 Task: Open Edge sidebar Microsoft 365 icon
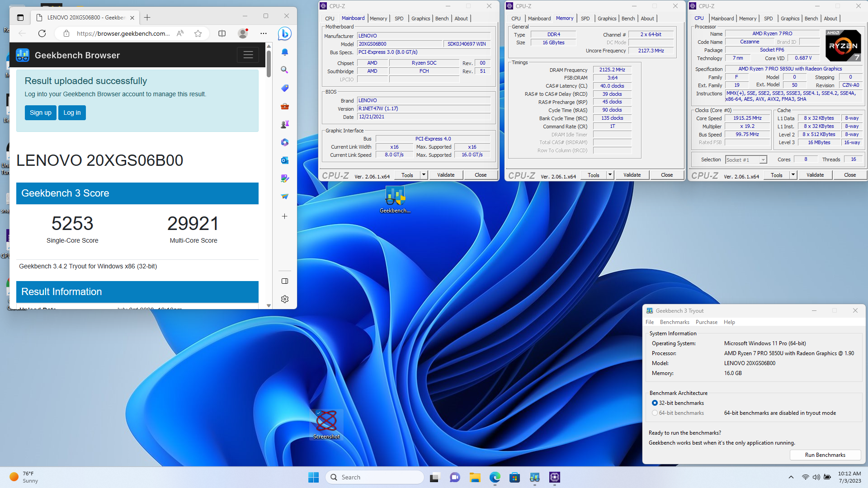click(x=285, y=142)
